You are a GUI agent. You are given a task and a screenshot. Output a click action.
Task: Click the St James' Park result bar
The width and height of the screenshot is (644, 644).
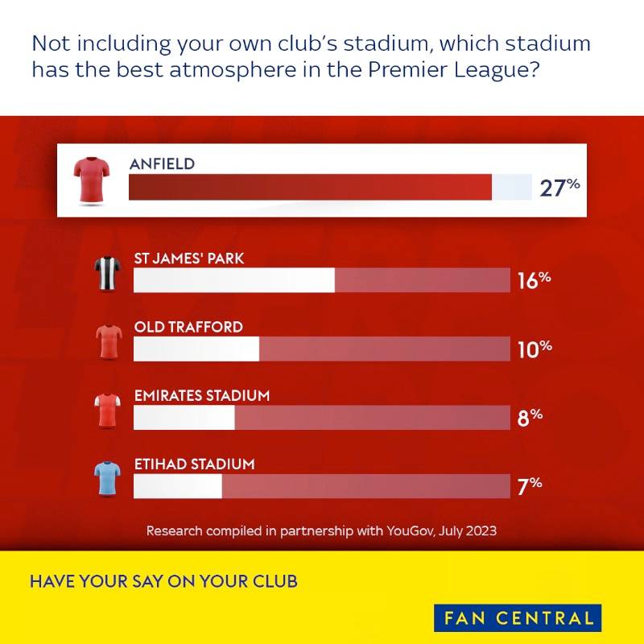coord(321,280)
